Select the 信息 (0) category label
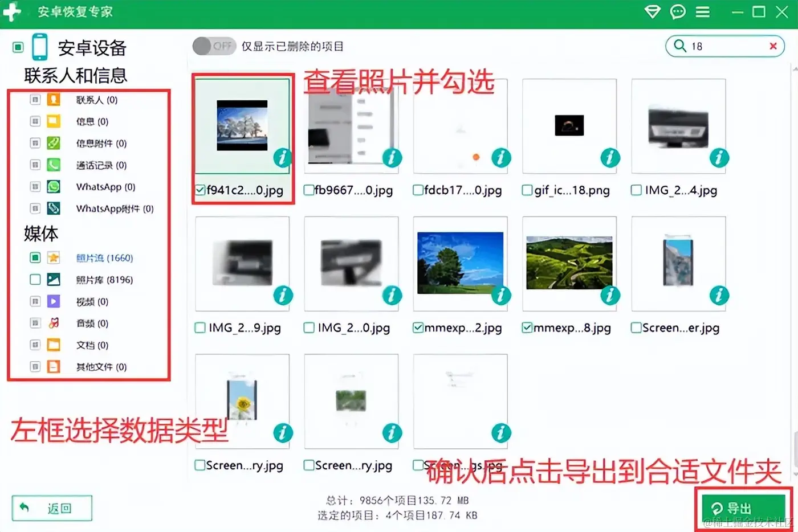 click(x=92, y=121)
